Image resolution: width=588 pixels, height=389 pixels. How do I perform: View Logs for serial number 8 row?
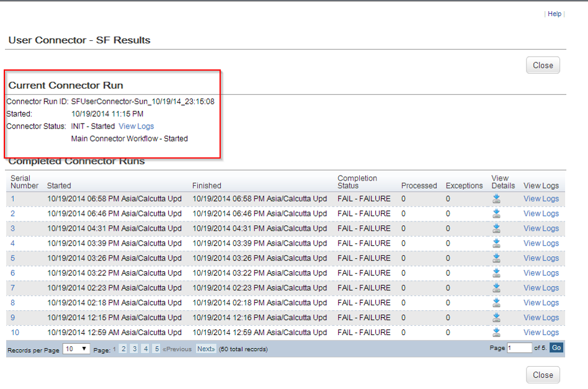[541, 303]
